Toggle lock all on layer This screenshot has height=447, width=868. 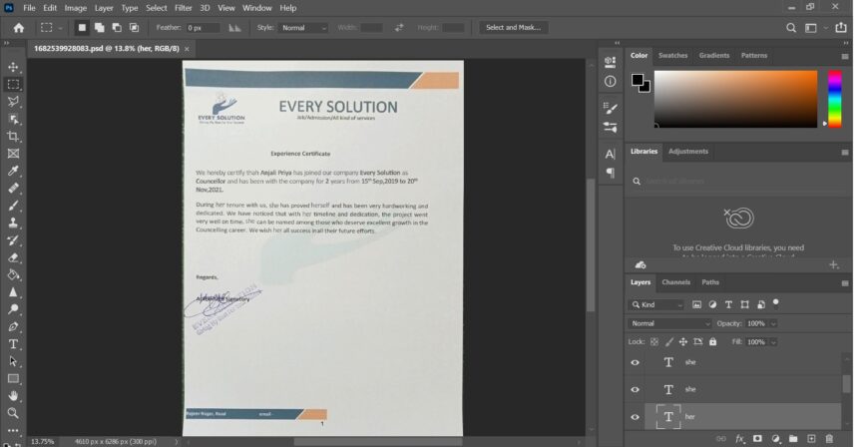pyautogui.click(x=713, y=342)
